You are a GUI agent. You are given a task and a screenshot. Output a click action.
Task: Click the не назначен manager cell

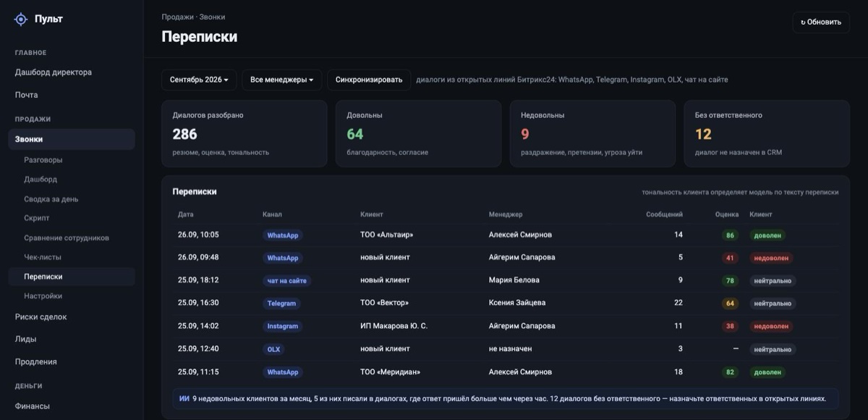pos(511,349)
